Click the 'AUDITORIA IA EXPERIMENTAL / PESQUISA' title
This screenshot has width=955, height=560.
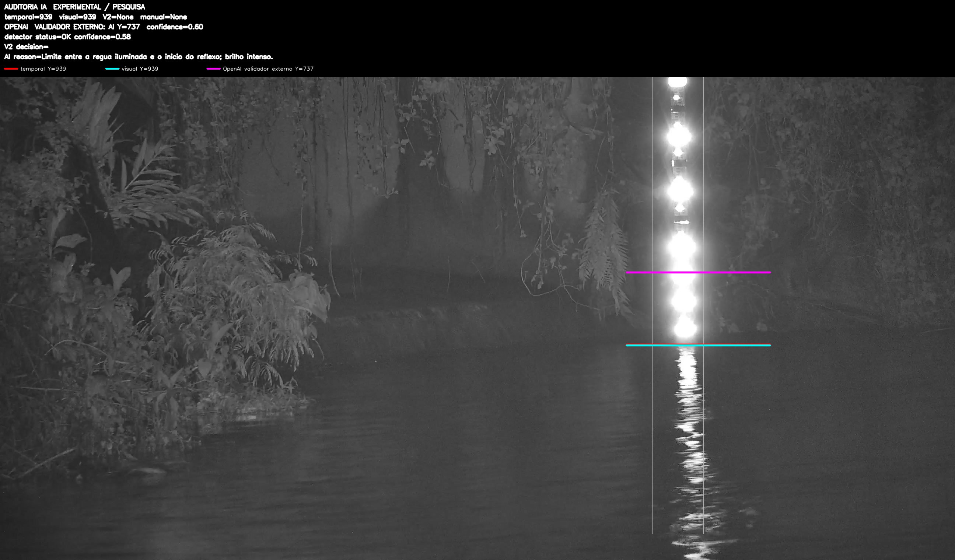click(75, 7)
